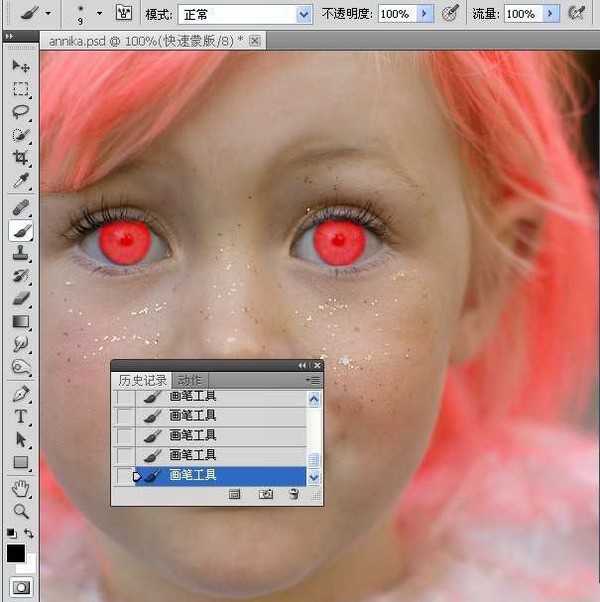Screen dimensions: 600x602
Task: Select the Lasso tool
Action: [20, 112]
